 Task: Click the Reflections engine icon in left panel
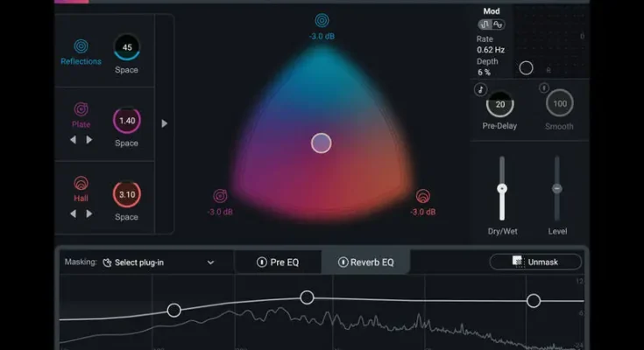[81, 45]
